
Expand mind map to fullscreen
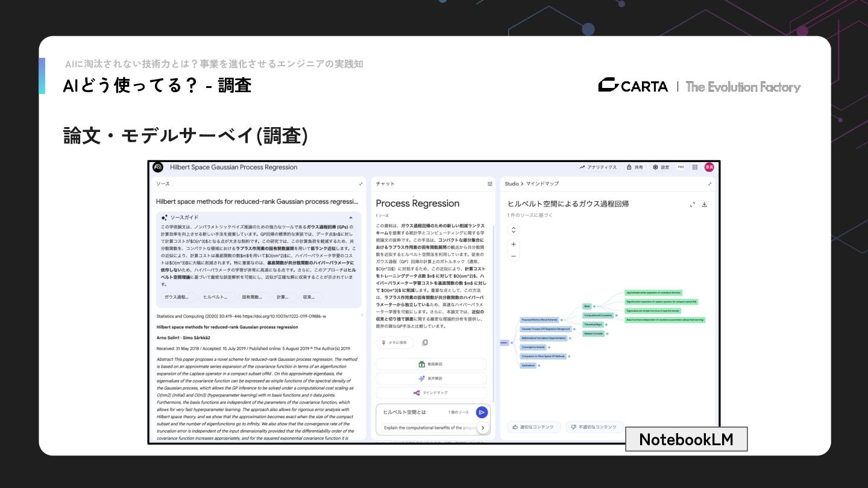tap(693, 204)
